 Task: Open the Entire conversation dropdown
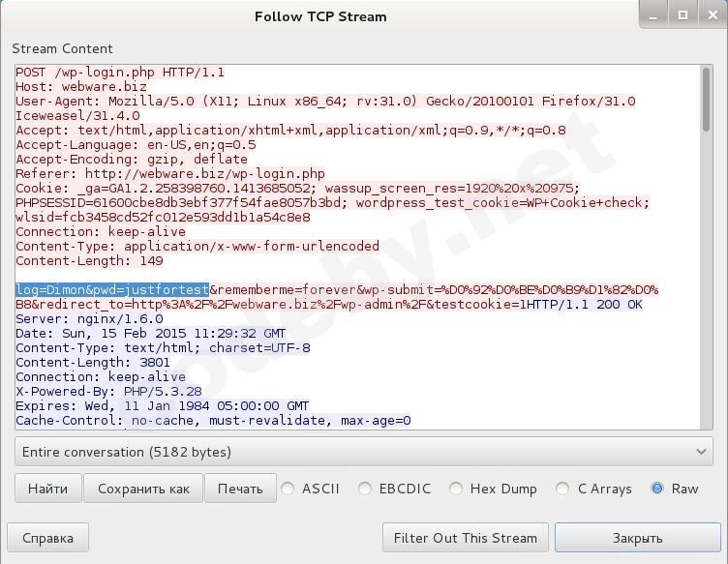coord(364,452)
